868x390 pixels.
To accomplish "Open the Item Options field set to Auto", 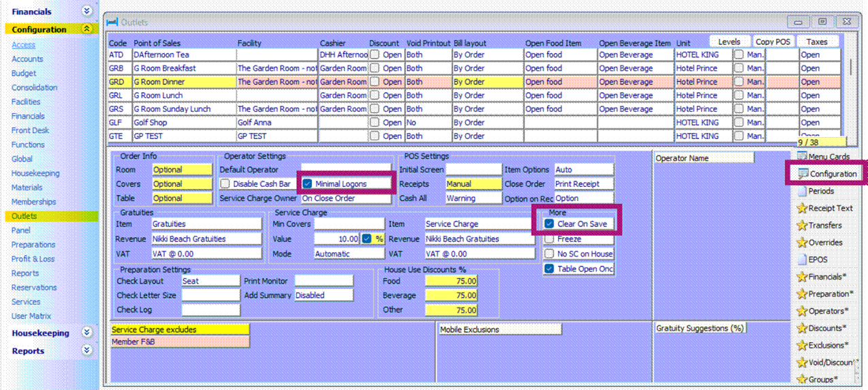I will [x=584, y=170].
